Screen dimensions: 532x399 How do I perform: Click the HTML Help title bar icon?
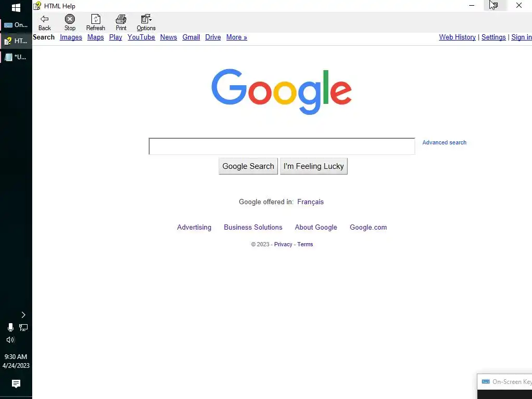click(37, 6)
